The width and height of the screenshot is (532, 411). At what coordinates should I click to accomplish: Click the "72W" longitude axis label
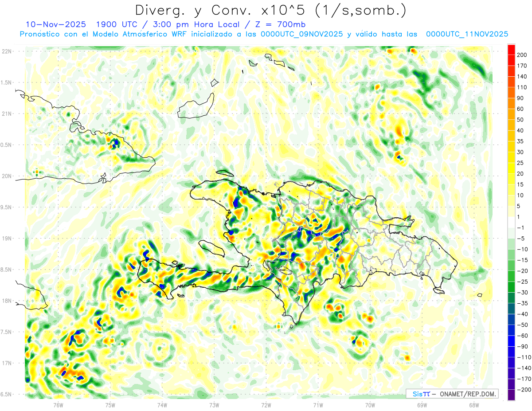coord(266,405)
